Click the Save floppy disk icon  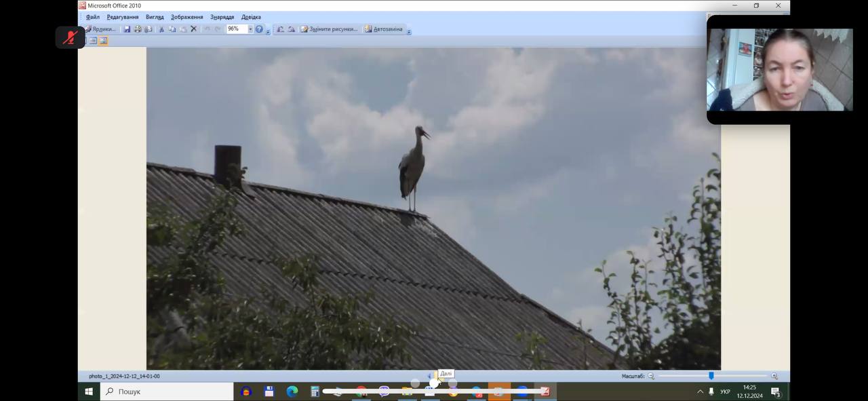(x=127, y=29)
